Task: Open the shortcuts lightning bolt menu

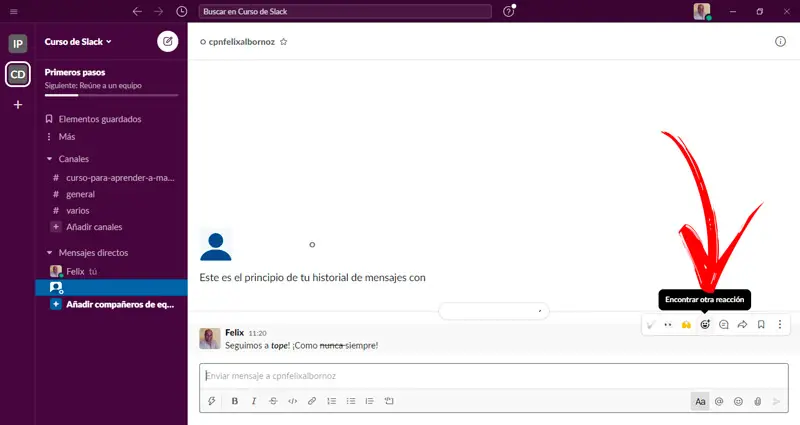Action: 212,401
